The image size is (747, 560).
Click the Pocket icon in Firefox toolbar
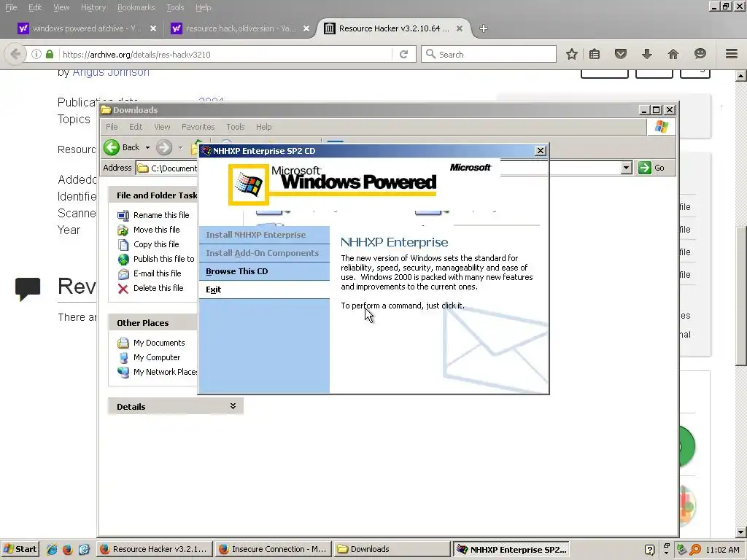pos(621,54)
